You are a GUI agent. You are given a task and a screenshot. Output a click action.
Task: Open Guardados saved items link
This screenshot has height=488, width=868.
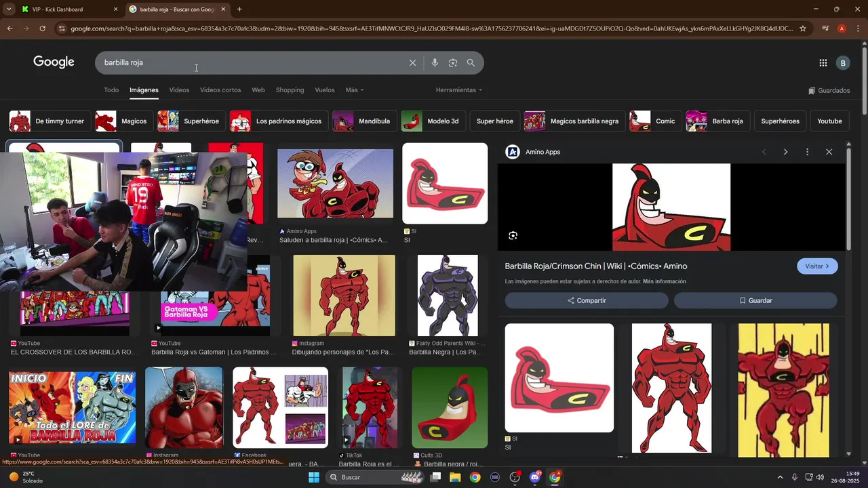tap(829, 90)
